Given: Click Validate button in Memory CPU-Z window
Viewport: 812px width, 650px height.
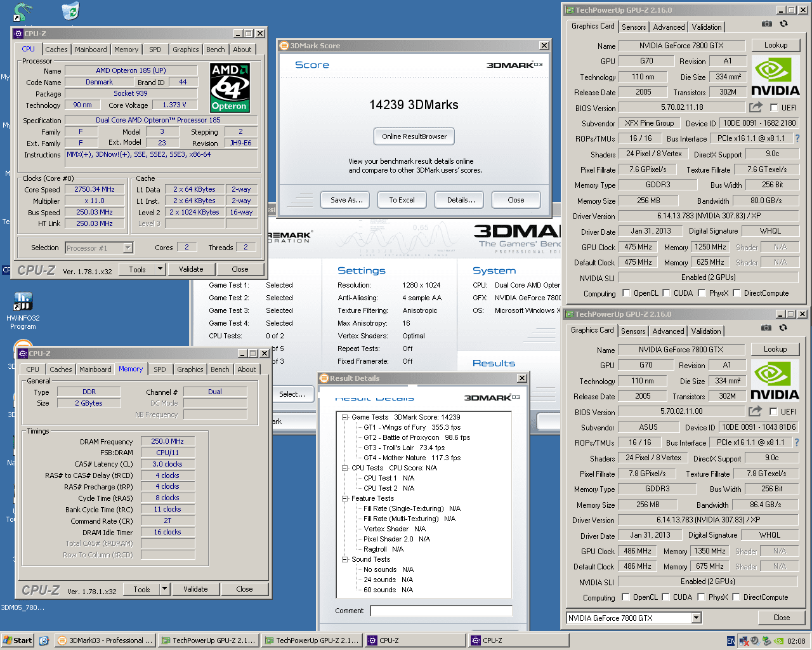Looking at the screenshot, I should pyautogui.click(x=195, y=589).
